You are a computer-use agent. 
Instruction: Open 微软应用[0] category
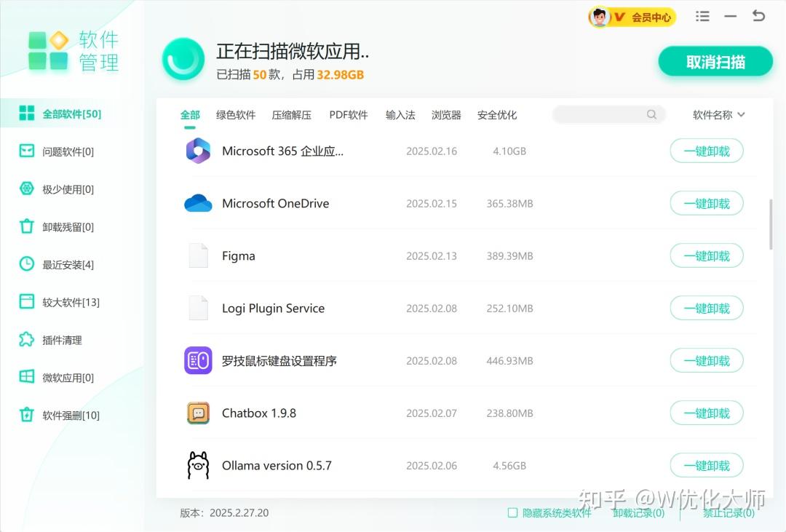[68, 378]
